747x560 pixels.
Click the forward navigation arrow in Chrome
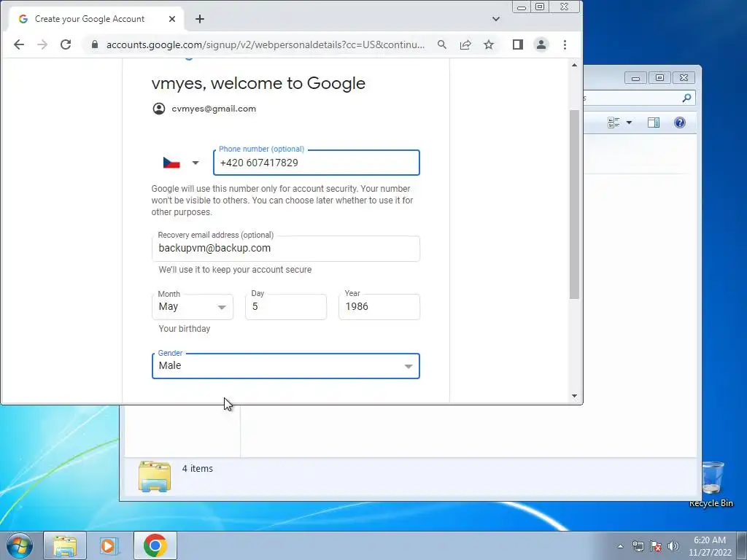42,44
